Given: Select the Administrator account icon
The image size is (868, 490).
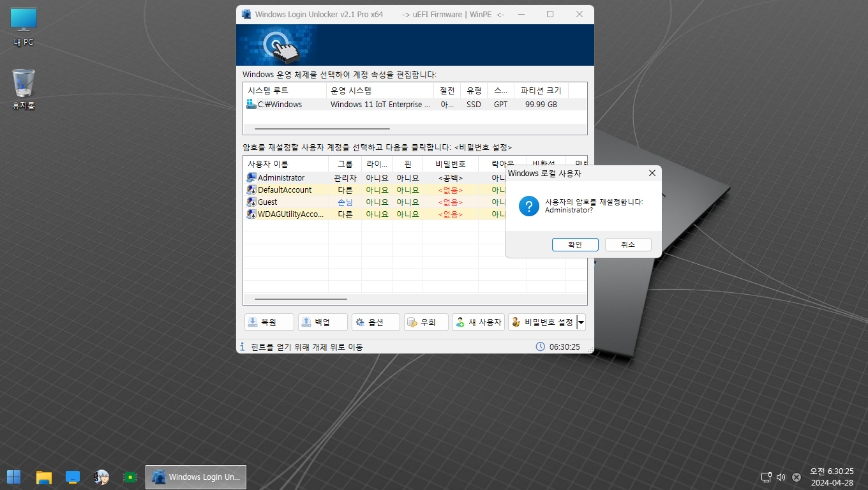Looking at the screenshot, I should pos(251,178).
